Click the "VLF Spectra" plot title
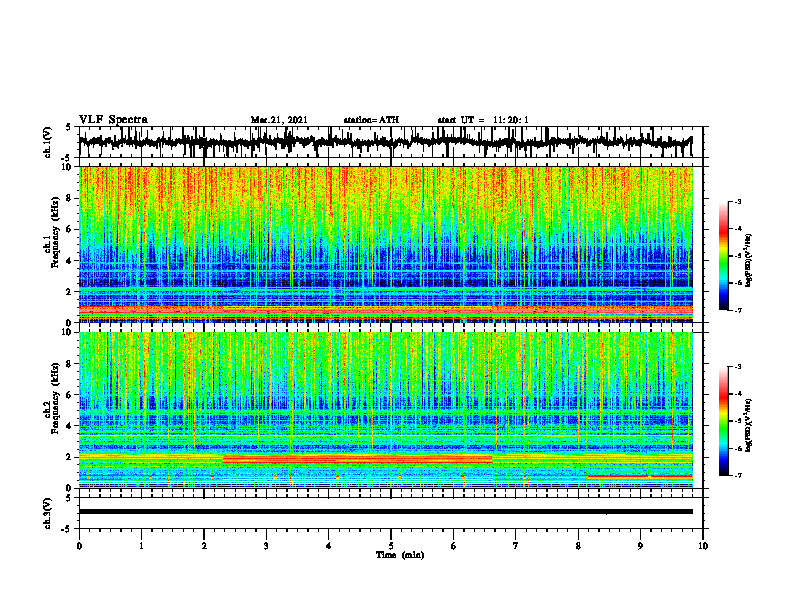 coord(113,120)
